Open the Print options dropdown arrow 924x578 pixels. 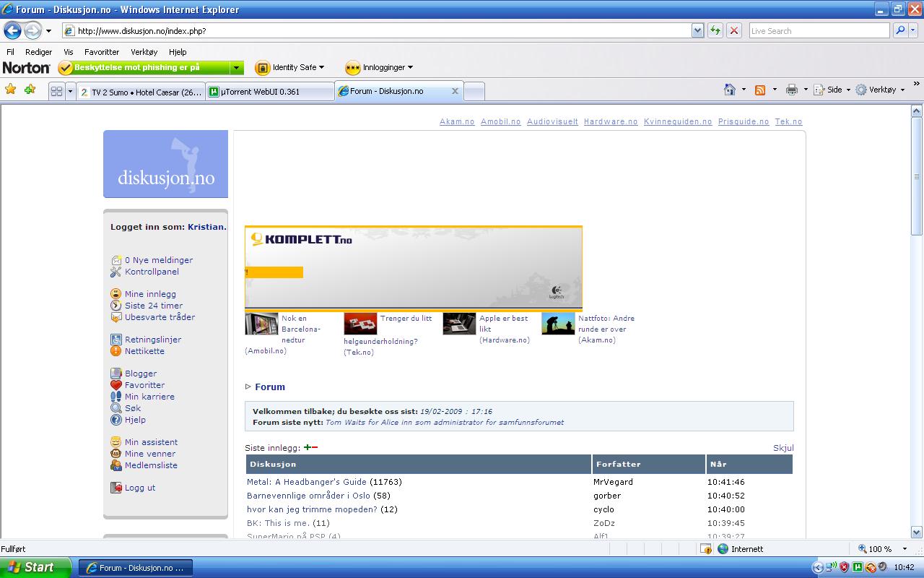[806, 90]
